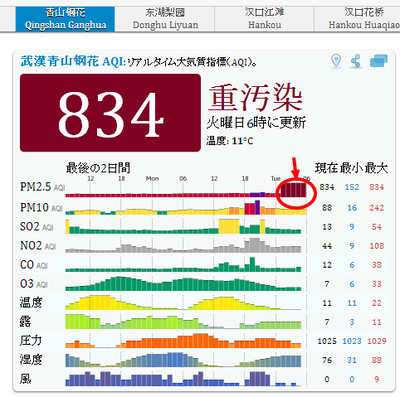Image resolution: width=400 pixels, height=397 pixels.
Task: Click the 最大 column header
Action: click(x=376, y=168)
